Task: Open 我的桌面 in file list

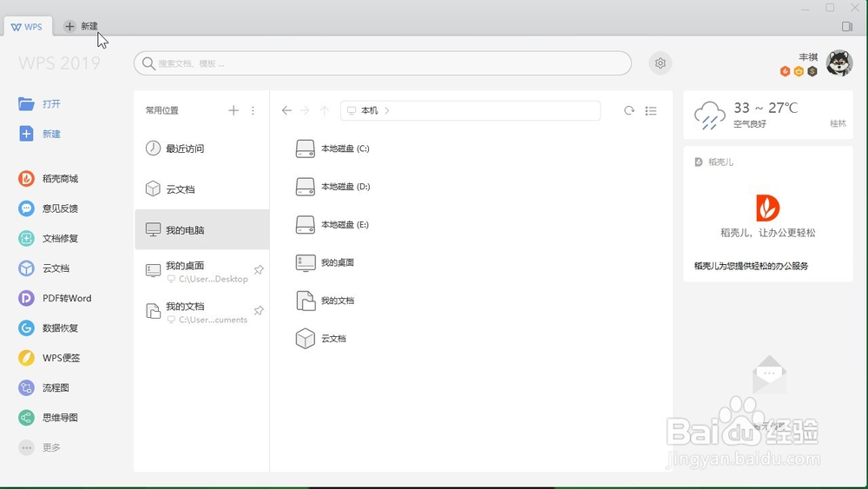Action: click(x=325, y=262)
